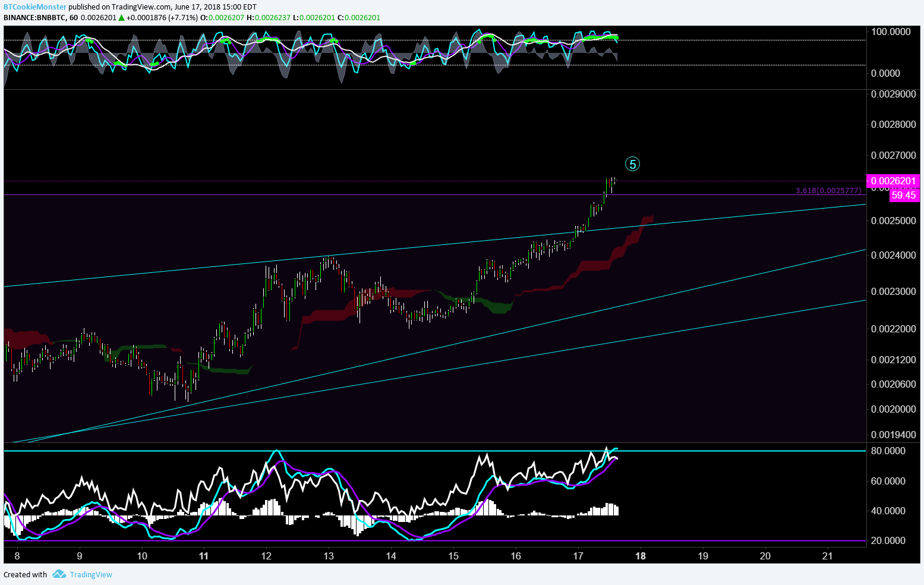
Task: Click bold date 18 on time axis
Action: pyautogui.click(x=641, y=556)
